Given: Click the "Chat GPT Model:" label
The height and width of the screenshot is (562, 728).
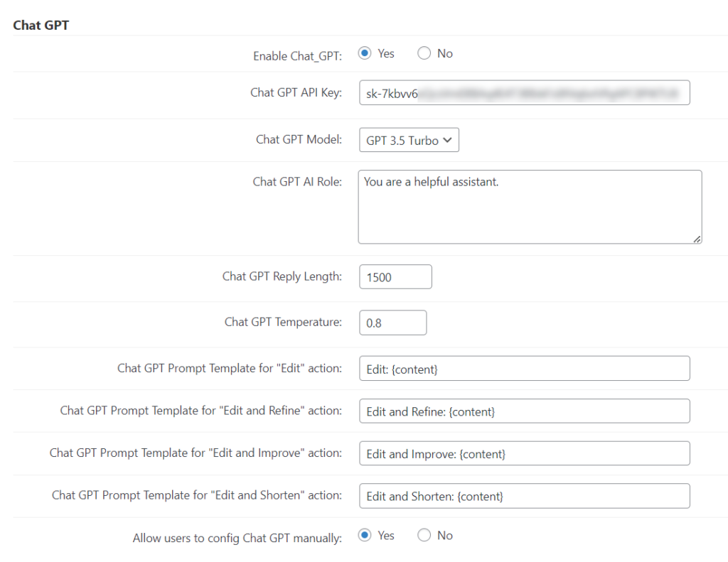Looking at the screenshot, I should coord(299,139).
